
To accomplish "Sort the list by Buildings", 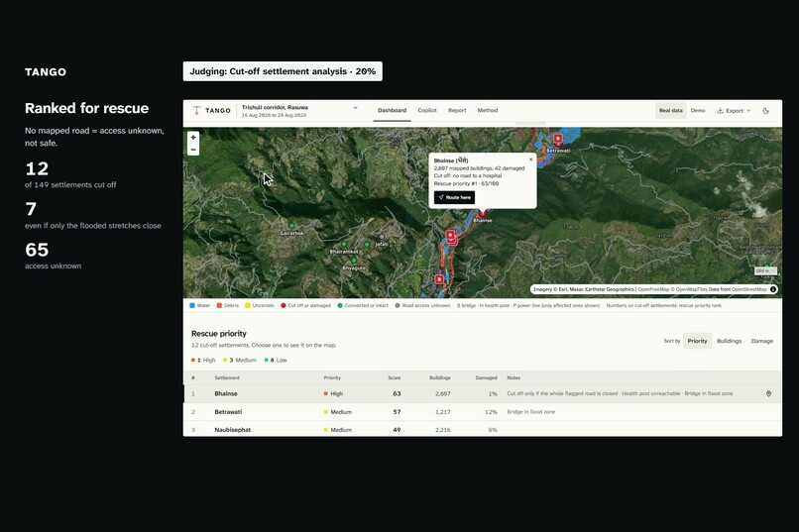I will tap(729, 341).
